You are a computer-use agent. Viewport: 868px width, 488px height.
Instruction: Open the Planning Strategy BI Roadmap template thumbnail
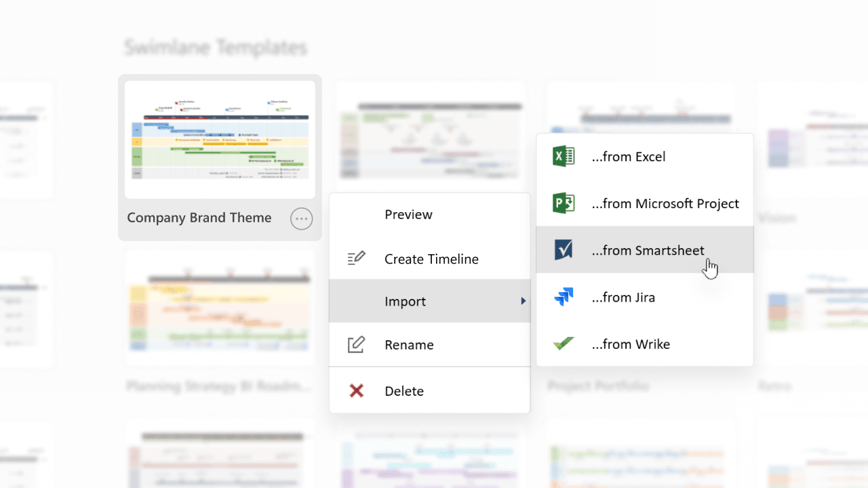220,308
